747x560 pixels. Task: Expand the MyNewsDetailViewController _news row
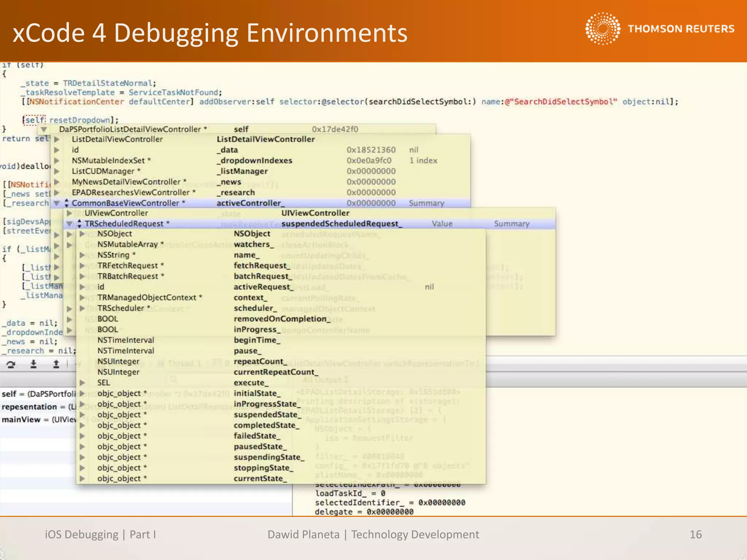click(57, 182)
